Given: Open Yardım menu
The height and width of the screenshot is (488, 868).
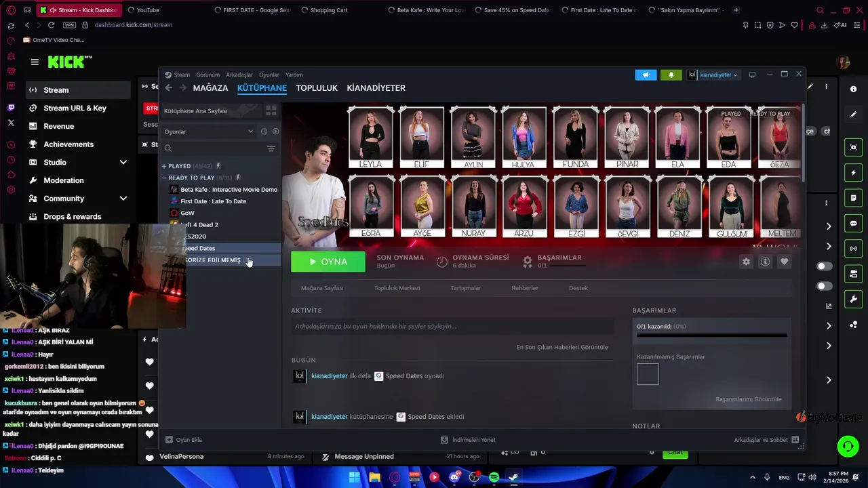Looking at the screenshot, I should pos(294,75).
